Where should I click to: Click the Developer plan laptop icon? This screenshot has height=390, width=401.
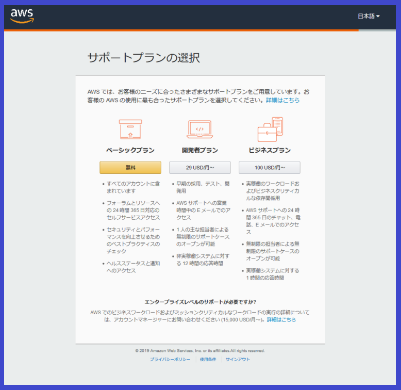tap(200, 129)
